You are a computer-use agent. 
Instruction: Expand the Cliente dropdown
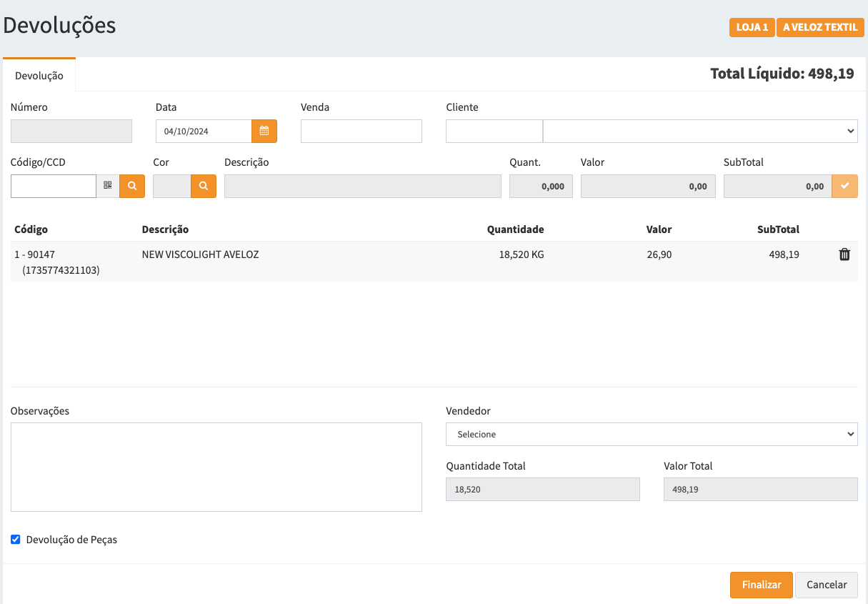coord(700,132)
